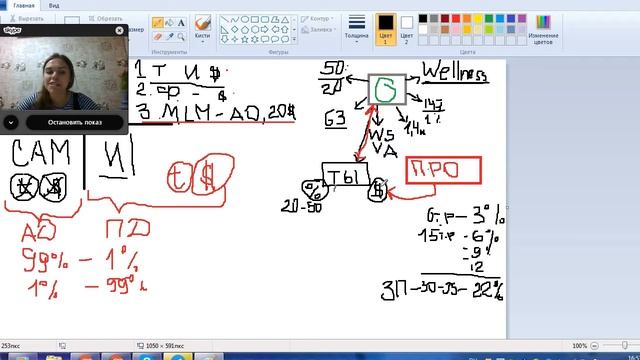
Task: Select the rounded rectangle shape
Action: pyautogui.click(x=265, y=20)
